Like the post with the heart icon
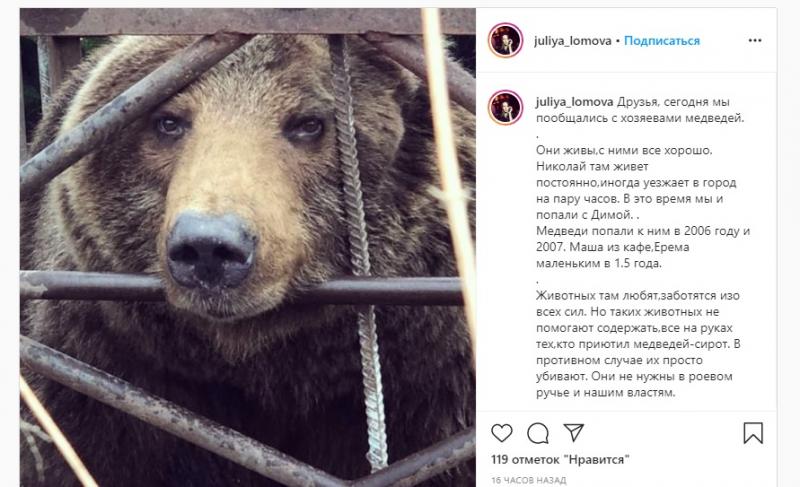The width and height of the screenshot is (800, 487). point(502,433)
